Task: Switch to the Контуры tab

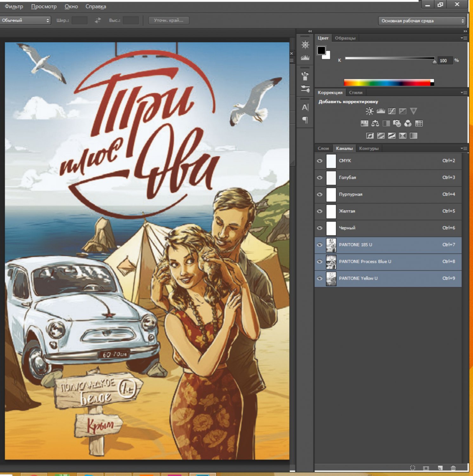Action: (x=369, y=149)
